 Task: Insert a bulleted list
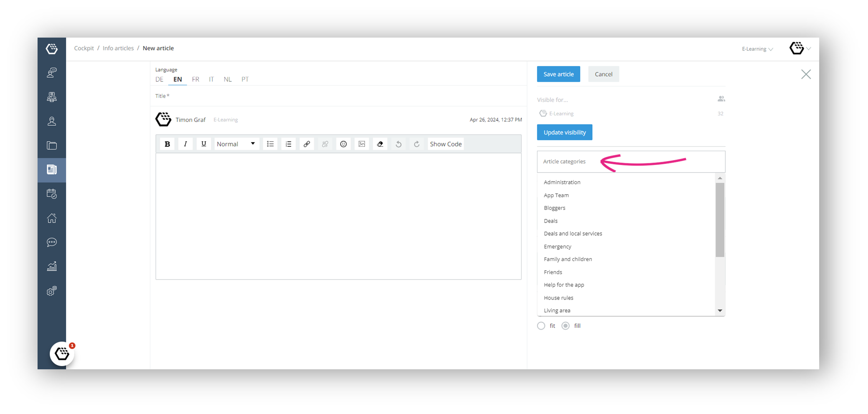click(x=270, y=144)
